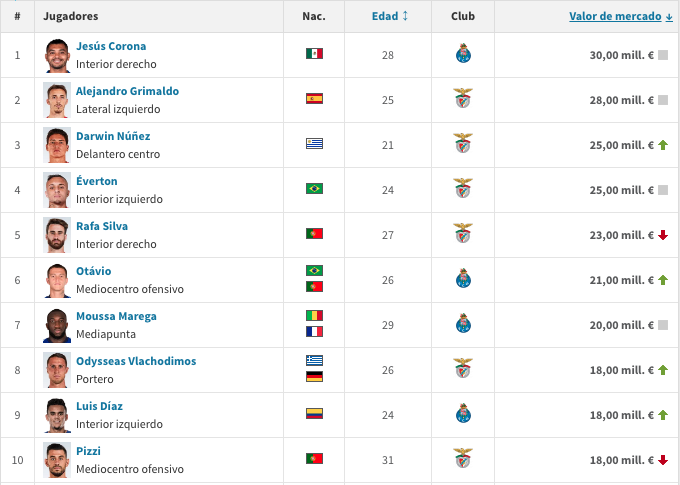
Task: Click the Benfica crest in Alejandro Grimaldo's row
Action: tap(463, 98)
